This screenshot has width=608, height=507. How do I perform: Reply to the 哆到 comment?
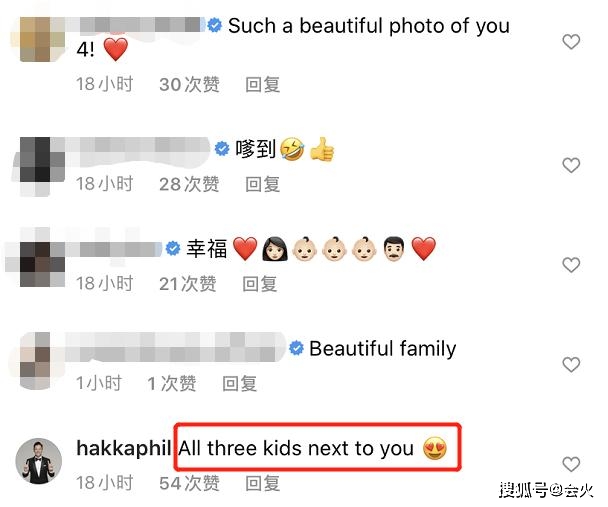tap(263, 184)
